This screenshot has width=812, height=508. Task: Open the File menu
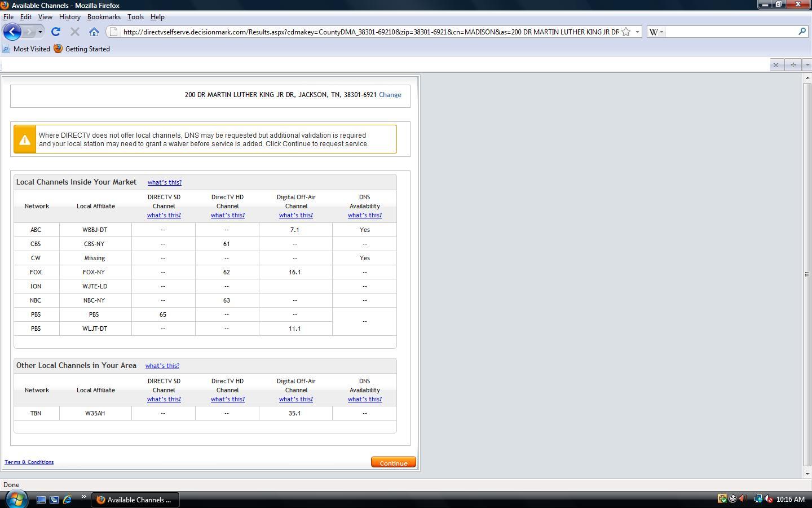point(8,17)
